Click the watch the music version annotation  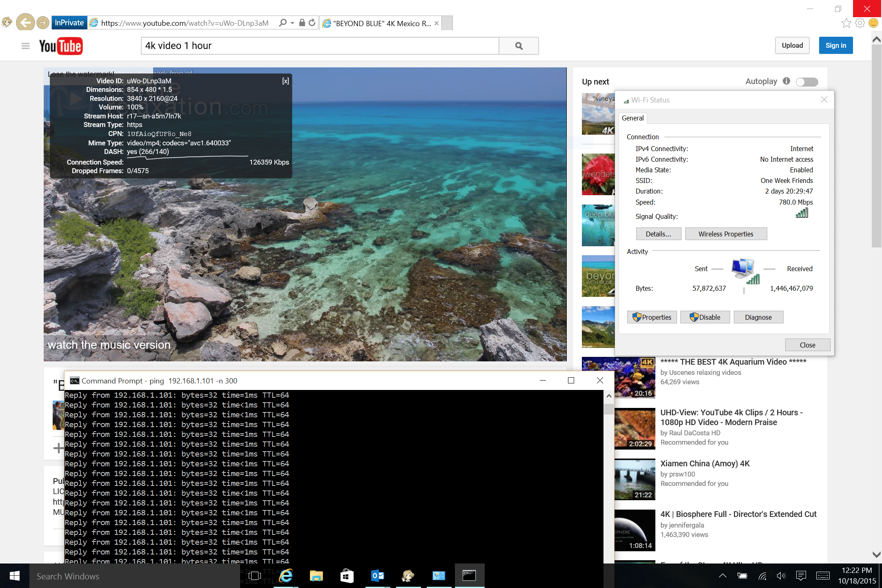pos(109,345)
